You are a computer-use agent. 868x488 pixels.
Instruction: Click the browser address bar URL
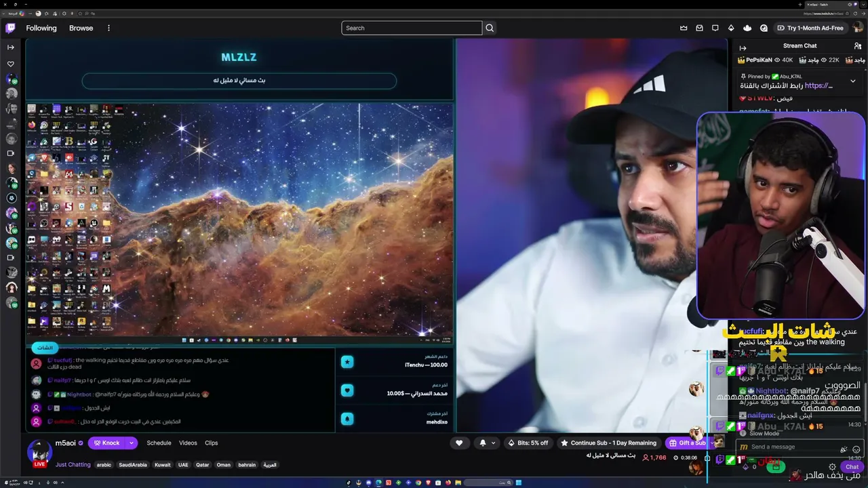(x=823, y=14)
